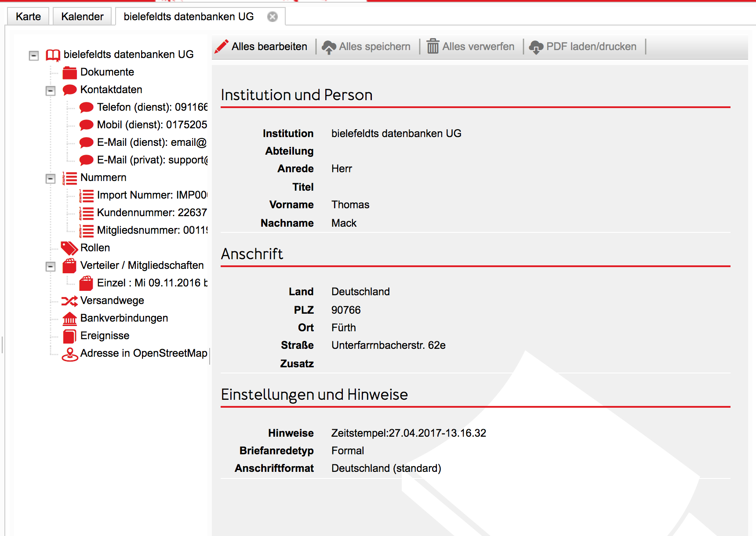
Task: Click the Alles verwerfen button
Action: click(470, 47)
